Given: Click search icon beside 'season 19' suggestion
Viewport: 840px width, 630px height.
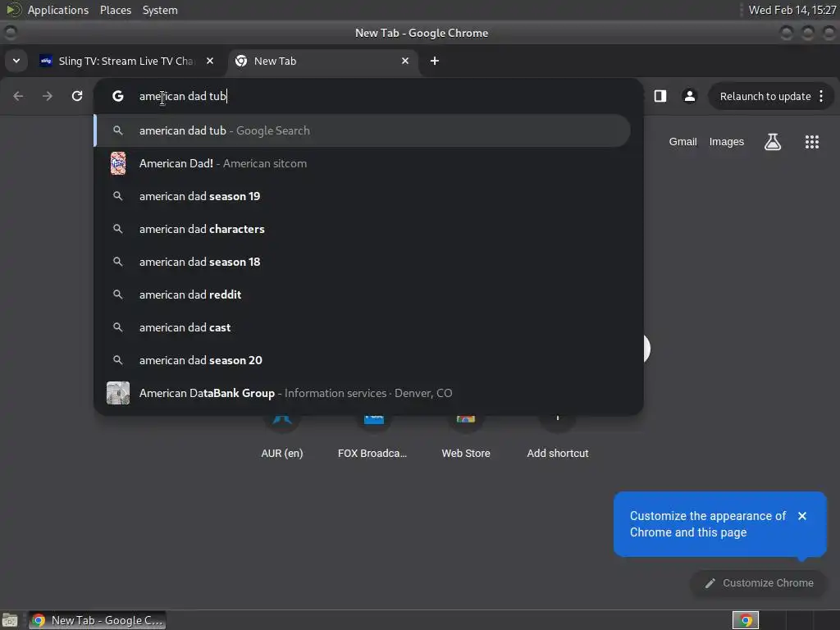Looking at the screenshot, I should 118,196.
